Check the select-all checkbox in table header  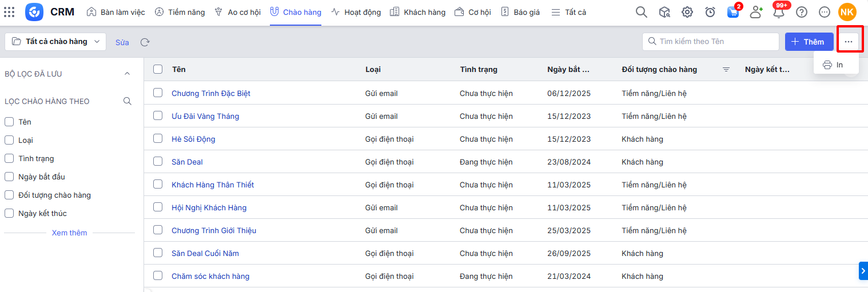[x=158, y=70]
